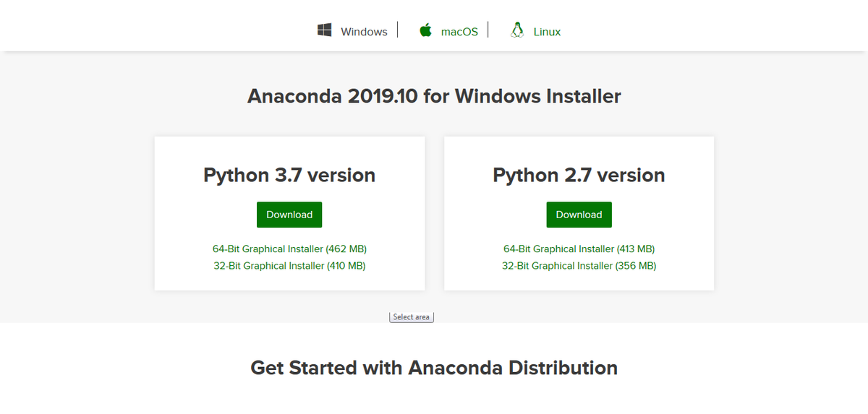
Task: Click the Linux penguin icon
Action: point(516,30)
